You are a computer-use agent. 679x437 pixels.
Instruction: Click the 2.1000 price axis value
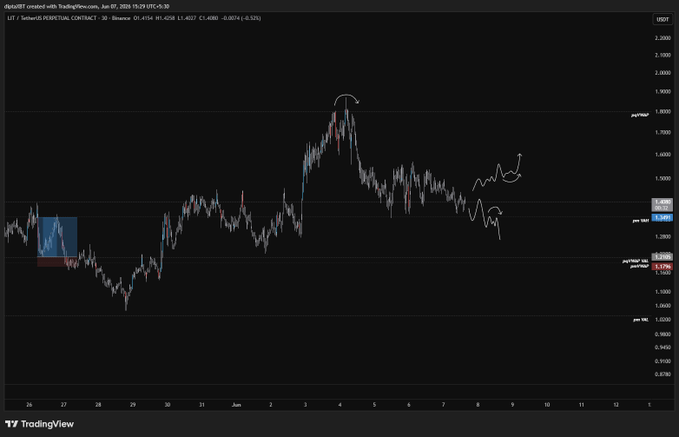point(663,55)
